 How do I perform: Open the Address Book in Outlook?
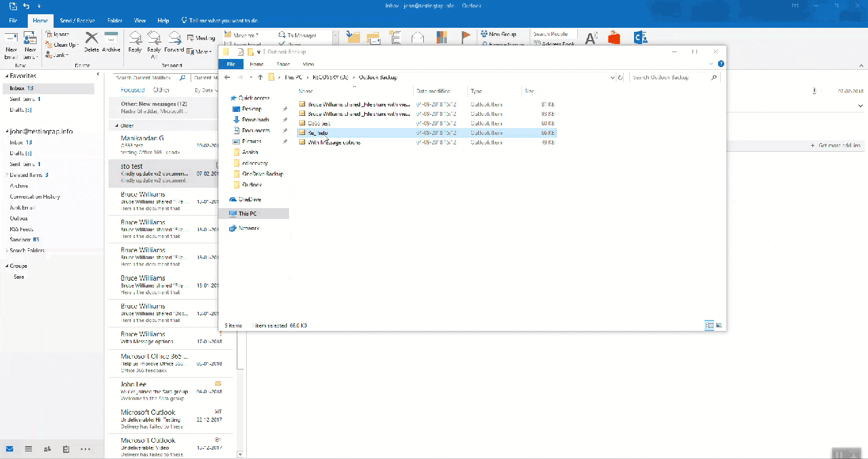pyautogui.click(x=554, y=44)
